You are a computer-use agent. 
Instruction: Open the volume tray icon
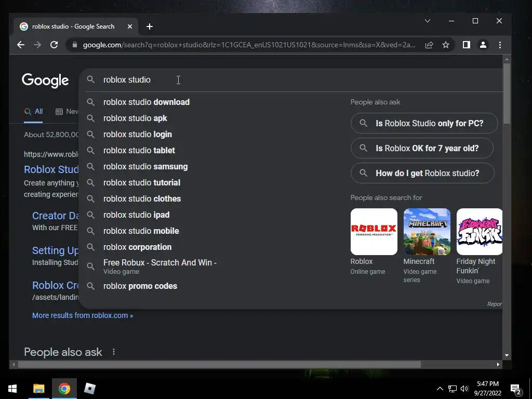(464, 389)
